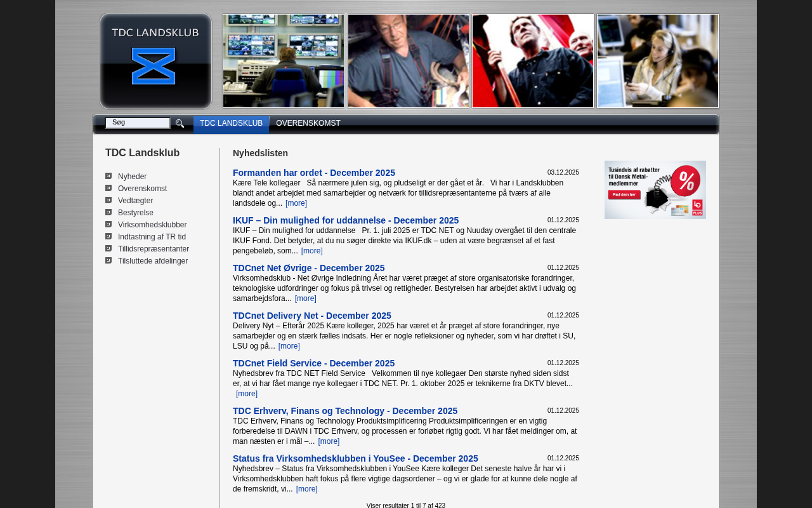Click the control room monitors header photo

(x=284, y=61)
